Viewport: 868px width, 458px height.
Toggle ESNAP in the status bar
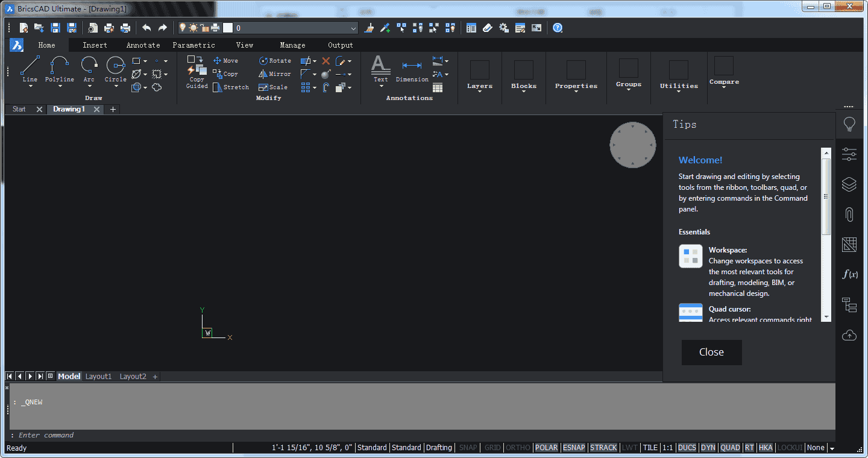574,447
